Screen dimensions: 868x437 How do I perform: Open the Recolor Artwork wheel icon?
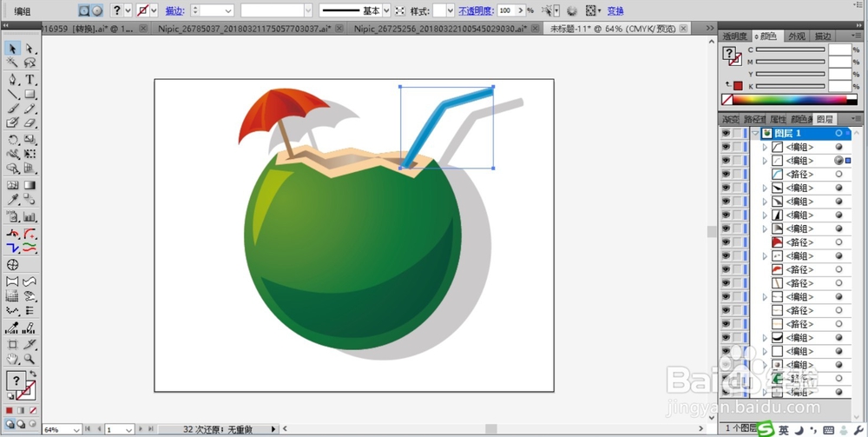(572, 10)
